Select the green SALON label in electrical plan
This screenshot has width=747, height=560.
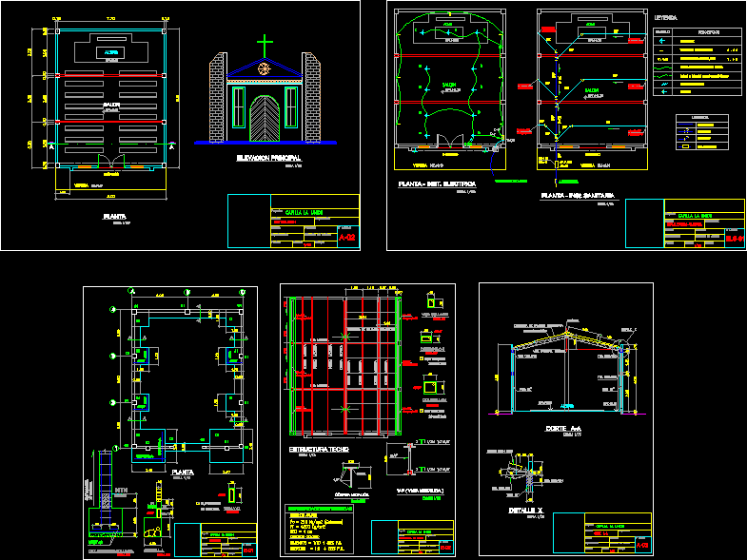click(x=447, y=86)
